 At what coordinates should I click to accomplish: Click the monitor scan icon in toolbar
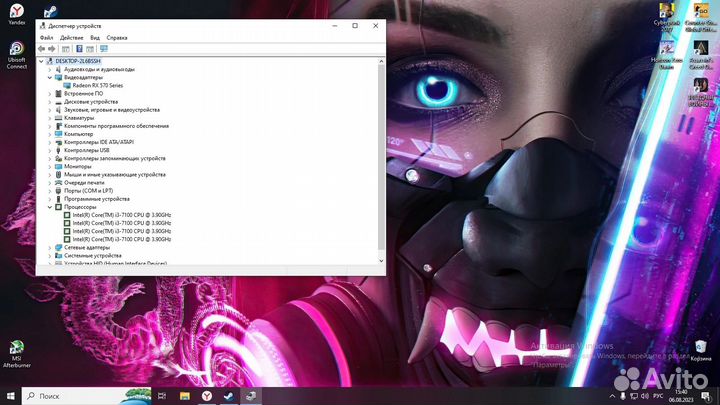(x=104, y=48)
